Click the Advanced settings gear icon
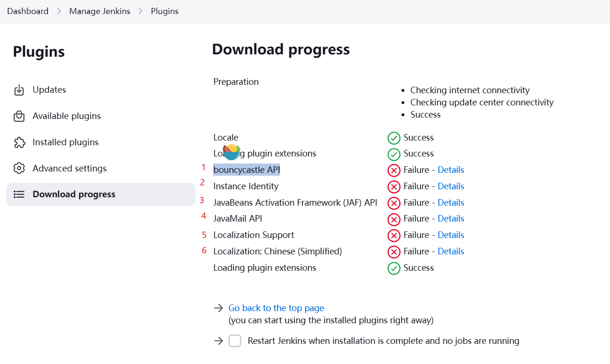The image size is (610, 364). (x=19, y=168)
